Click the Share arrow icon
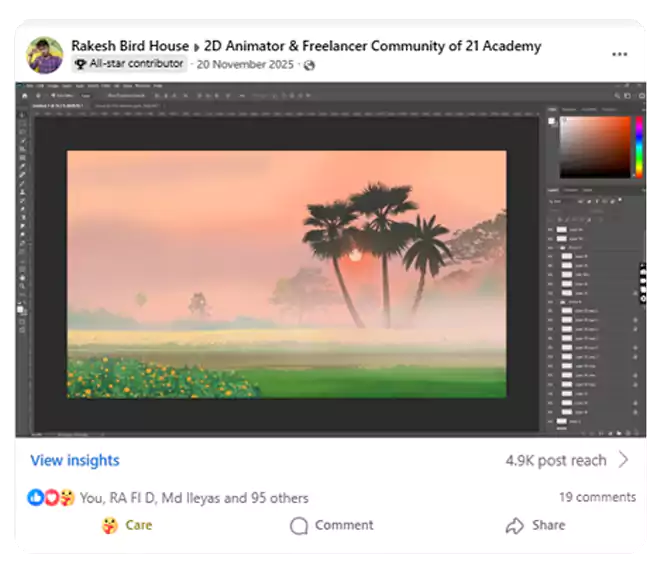The height and width of the screenshot is (573, 661). 514,526
